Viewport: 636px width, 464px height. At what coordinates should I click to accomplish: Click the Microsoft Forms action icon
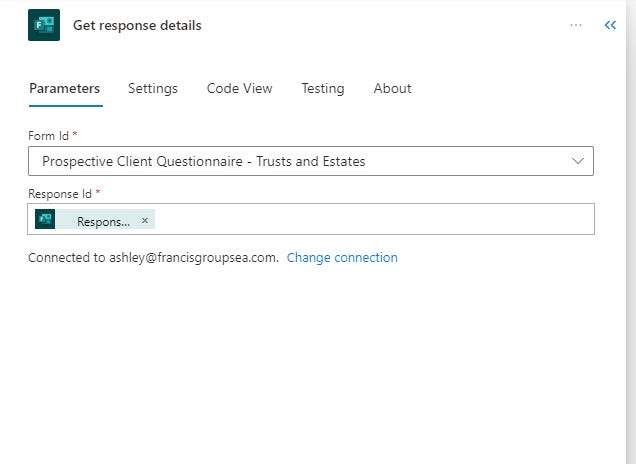pos(44,25)
